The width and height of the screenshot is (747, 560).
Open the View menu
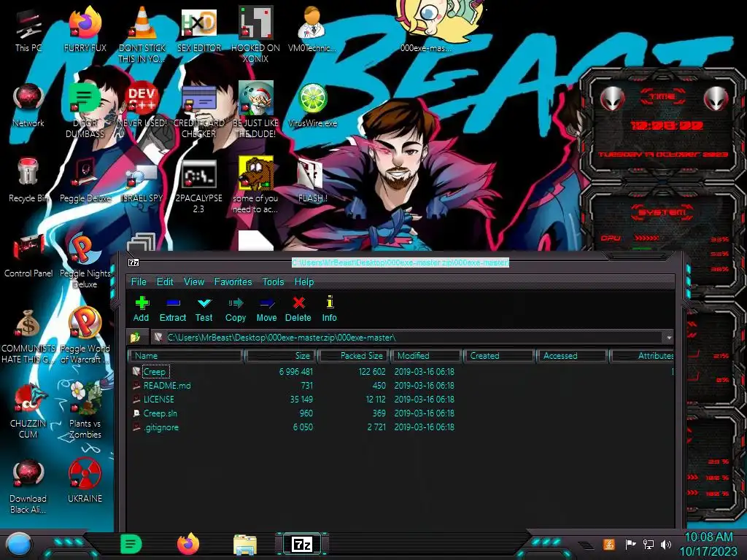pyautogui.click(x=194, y=281)
